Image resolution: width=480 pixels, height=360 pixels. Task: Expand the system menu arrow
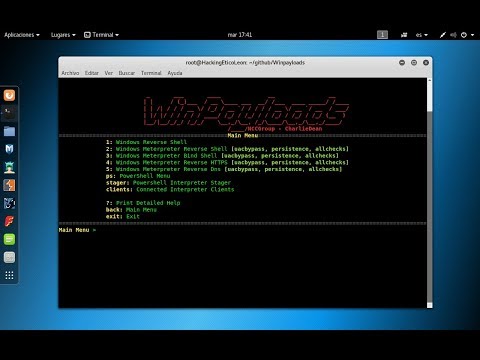tap(473, 35)
